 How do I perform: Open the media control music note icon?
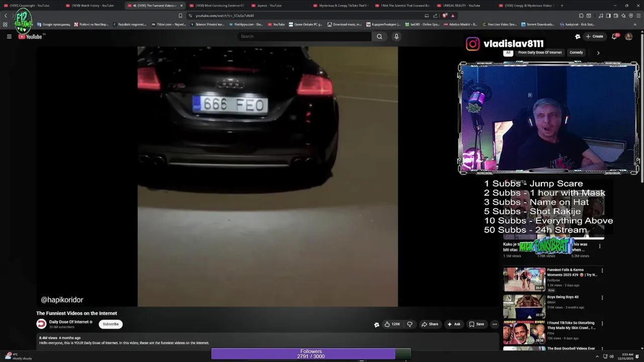601,16
